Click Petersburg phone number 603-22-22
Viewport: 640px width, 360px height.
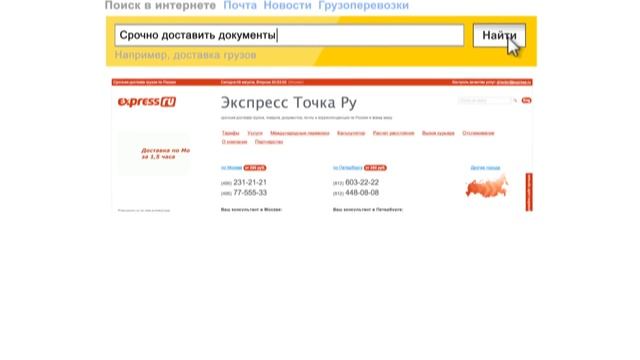click(x=362, y=182)
